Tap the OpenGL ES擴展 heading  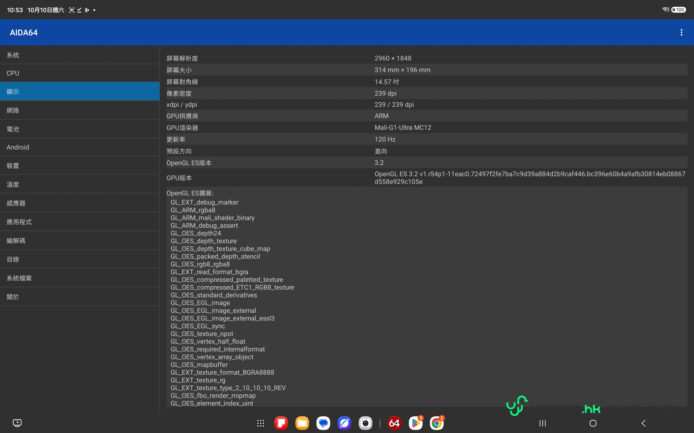(189, 193)
